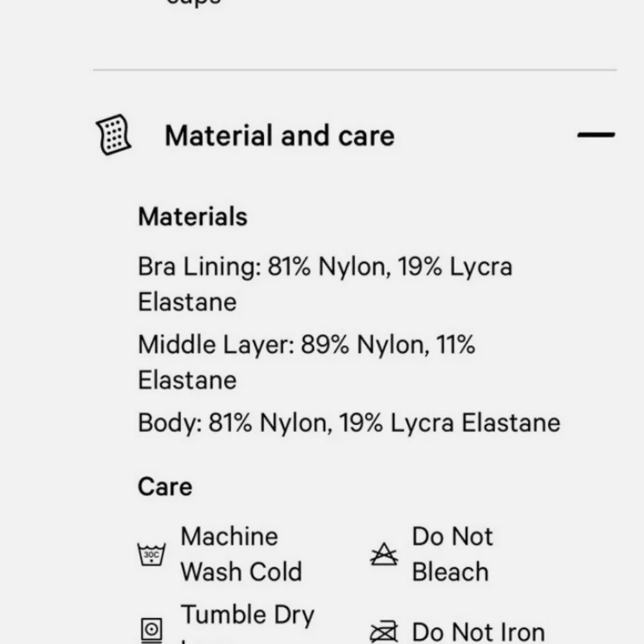Click the Material and care heading

click(x=279, y=136)
